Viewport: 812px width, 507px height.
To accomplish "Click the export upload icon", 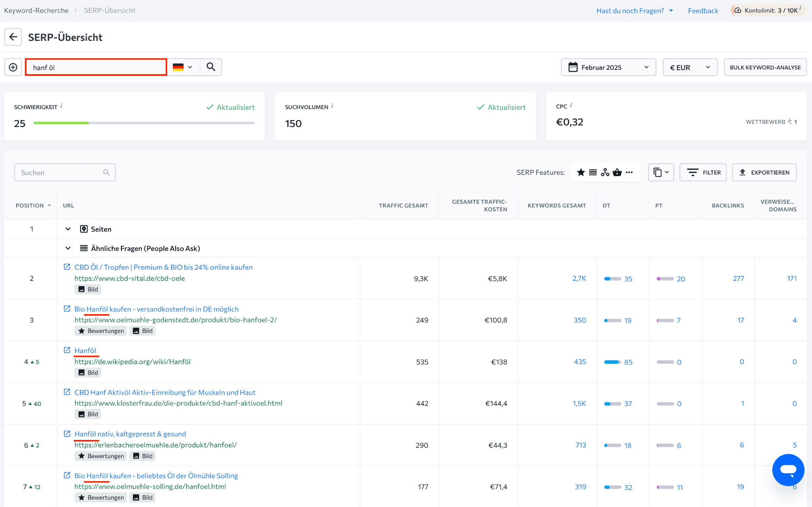I will 743,172.
